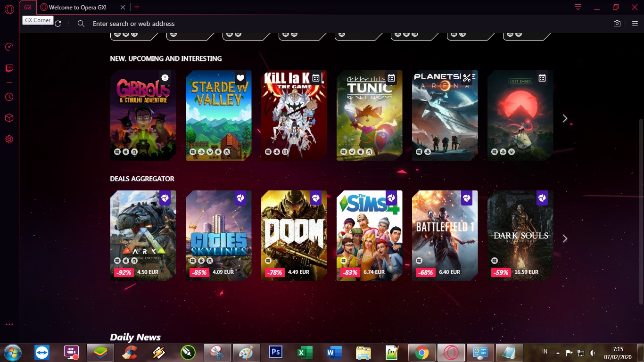Open Google Chrome from the taskbar
This screenshot has height=362, width=644.
pyautogui.click(x=421, y=352)
